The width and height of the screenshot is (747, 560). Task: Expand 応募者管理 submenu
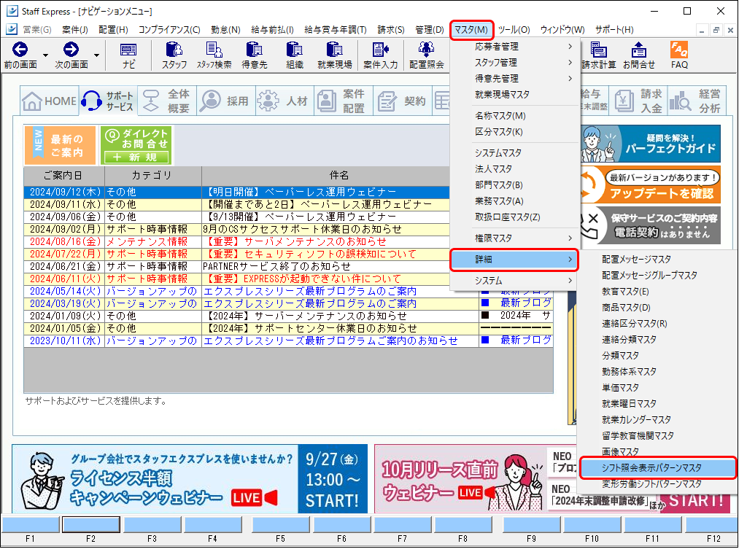[x=514, y=47]
